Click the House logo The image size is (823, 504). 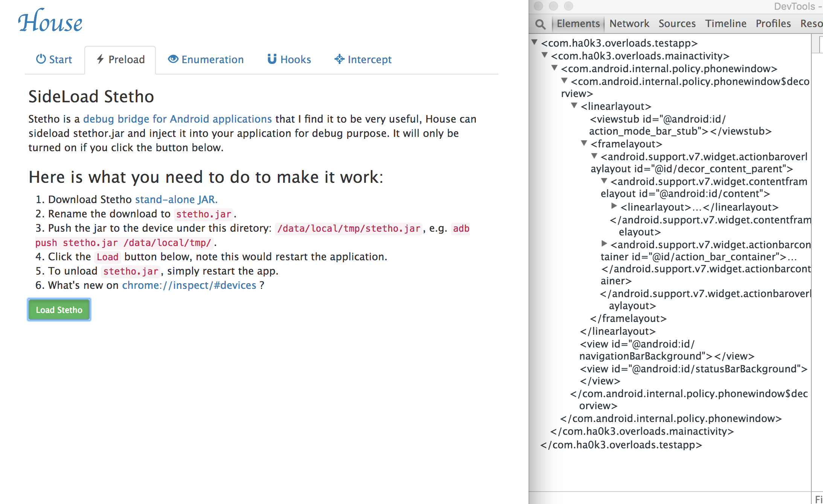[x=50, y=22]
